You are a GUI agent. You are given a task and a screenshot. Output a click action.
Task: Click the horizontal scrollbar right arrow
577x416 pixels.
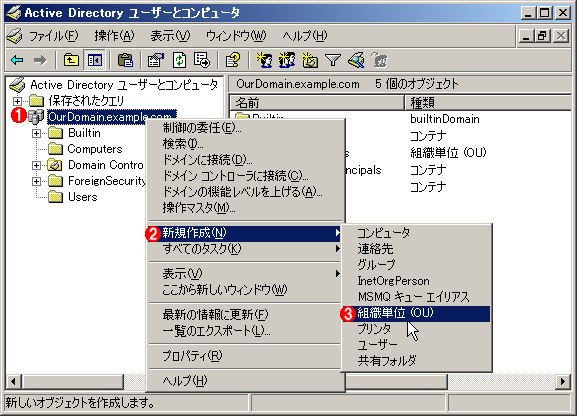tap(563, 381)
